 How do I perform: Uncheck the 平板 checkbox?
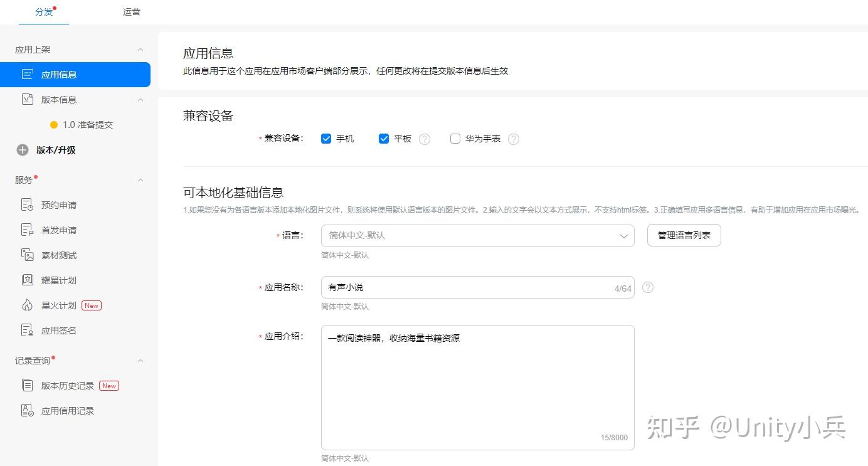384,139
